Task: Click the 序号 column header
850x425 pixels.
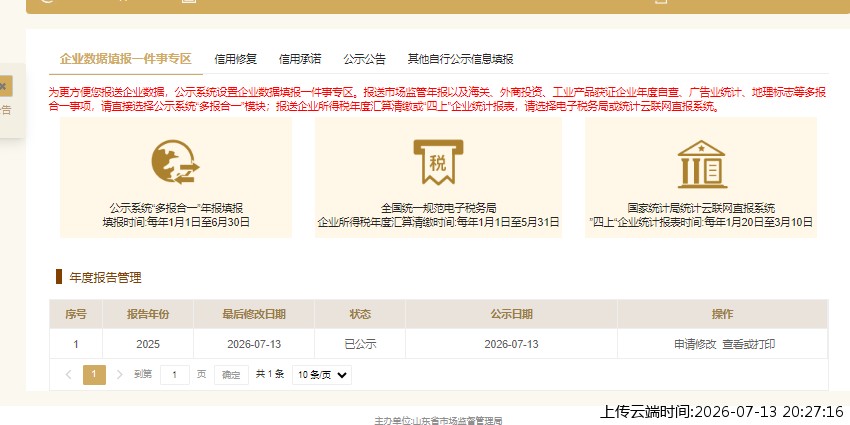Action: tap(76, 314)
